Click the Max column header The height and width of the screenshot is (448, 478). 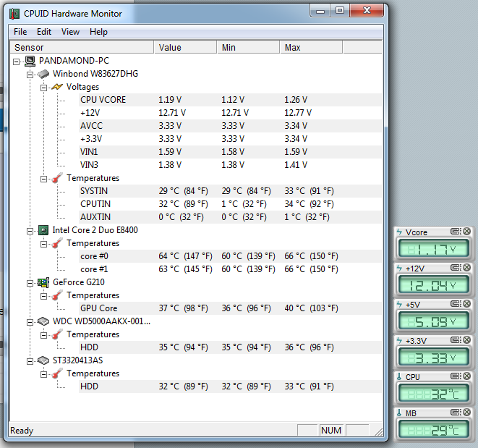point(311,47)
